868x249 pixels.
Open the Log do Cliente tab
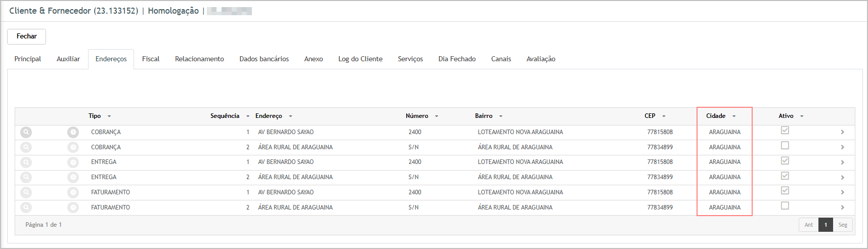pyautogui.click(x=360, y=59)
